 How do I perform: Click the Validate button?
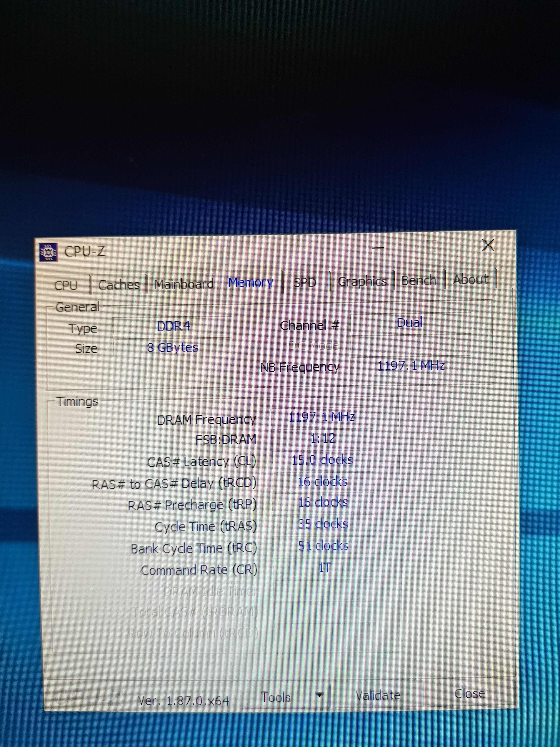tap(378, 695)
